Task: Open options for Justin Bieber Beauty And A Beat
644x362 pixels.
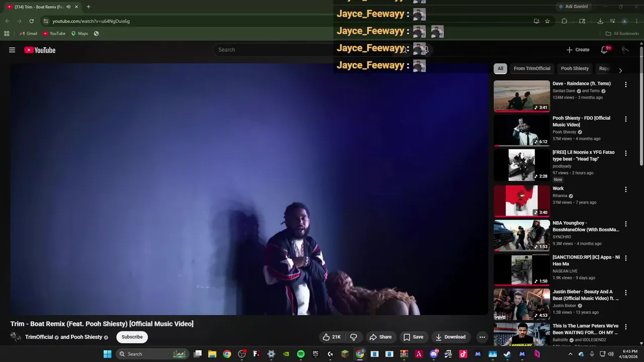Action: pyautogui.click(x=626, y=293)
